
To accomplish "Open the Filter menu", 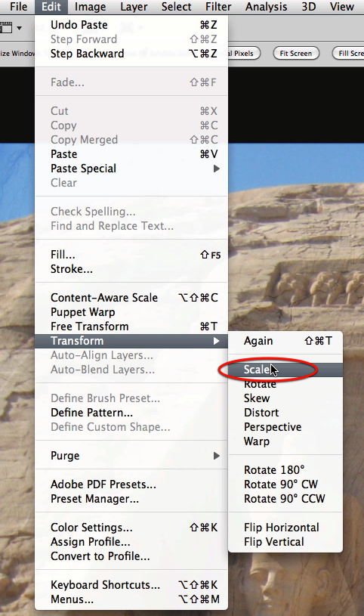I will (218, 7).
